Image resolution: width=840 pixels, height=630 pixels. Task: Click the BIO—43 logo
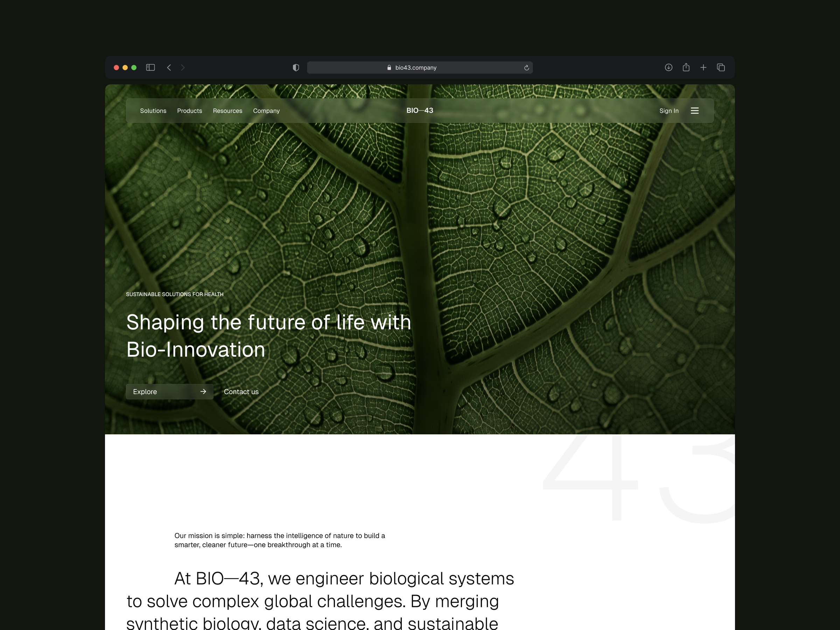419,111
